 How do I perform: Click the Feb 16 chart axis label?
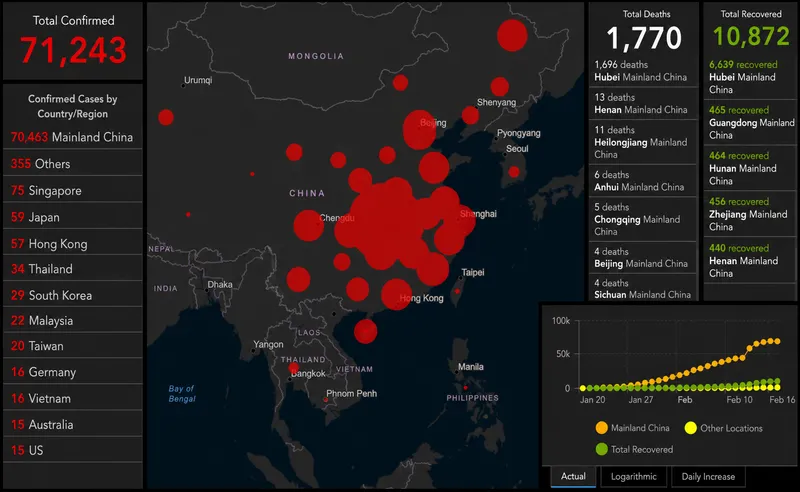point(782,400)
